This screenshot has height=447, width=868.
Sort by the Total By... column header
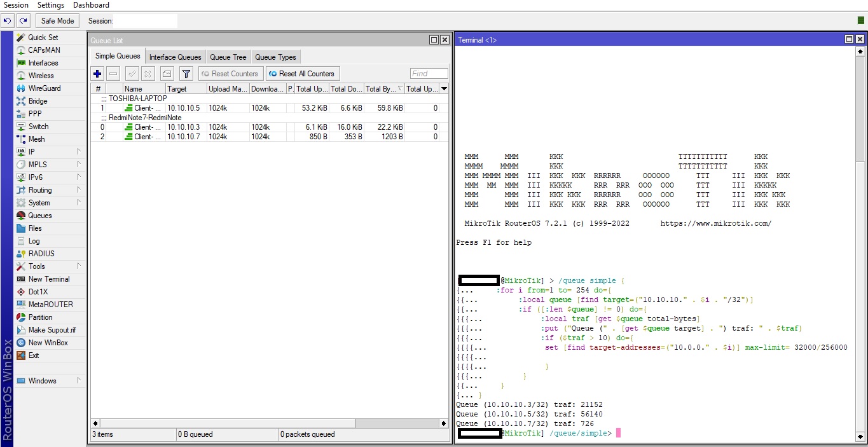384,89
